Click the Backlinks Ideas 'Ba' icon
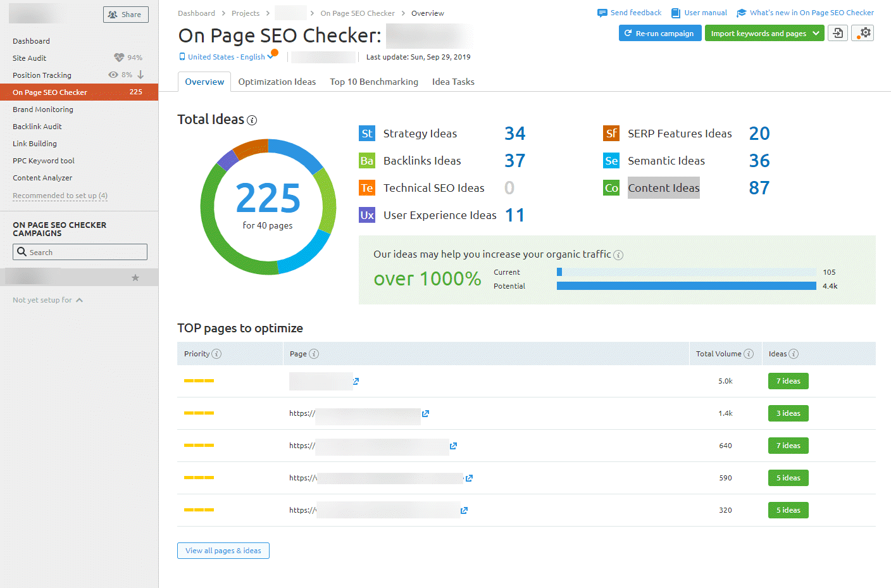Viewport: 891px width, 588px height. [367, 161]
